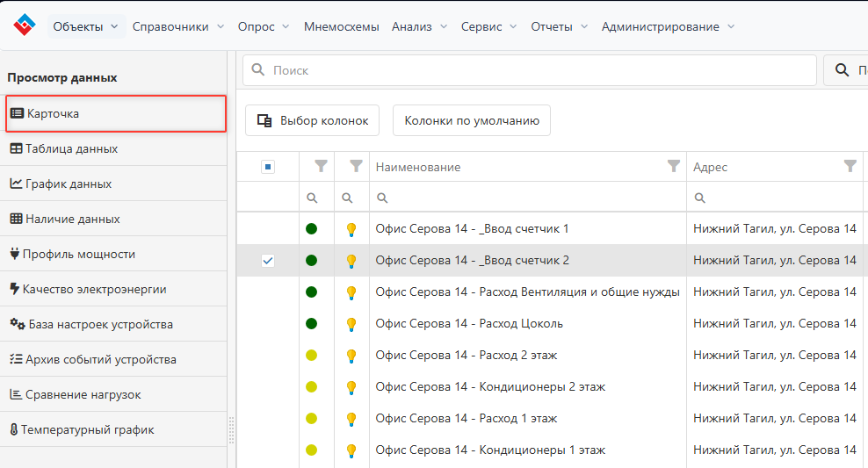Viewport: 868px width, 468px height.
Task: Click the sidebar splitter drag handle
Action: 232,430
